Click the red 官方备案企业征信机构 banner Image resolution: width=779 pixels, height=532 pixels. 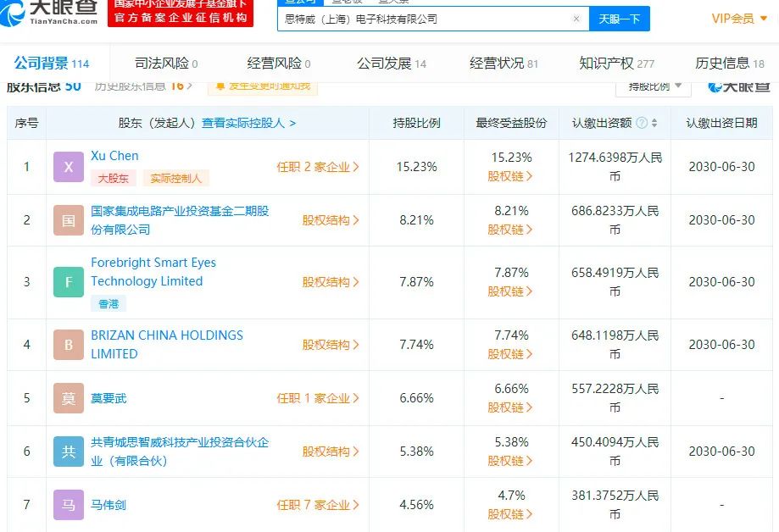(181, 13)
